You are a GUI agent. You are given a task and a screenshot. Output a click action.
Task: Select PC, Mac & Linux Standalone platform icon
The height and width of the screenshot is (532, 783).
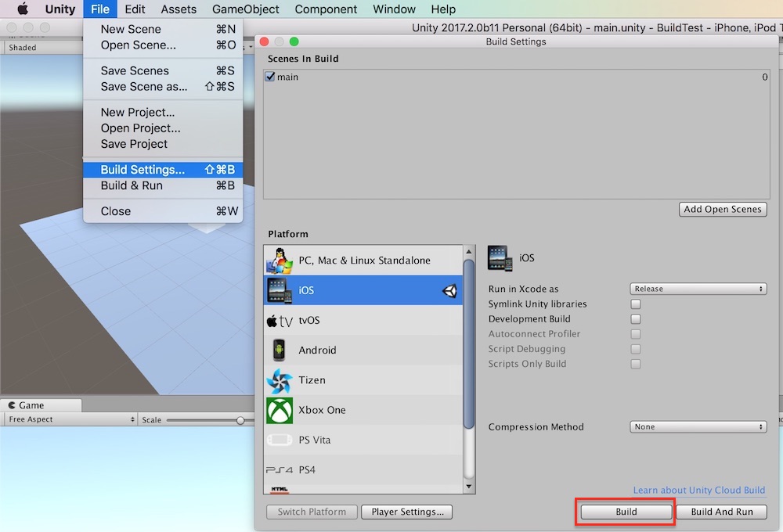[x=280, y=261]
